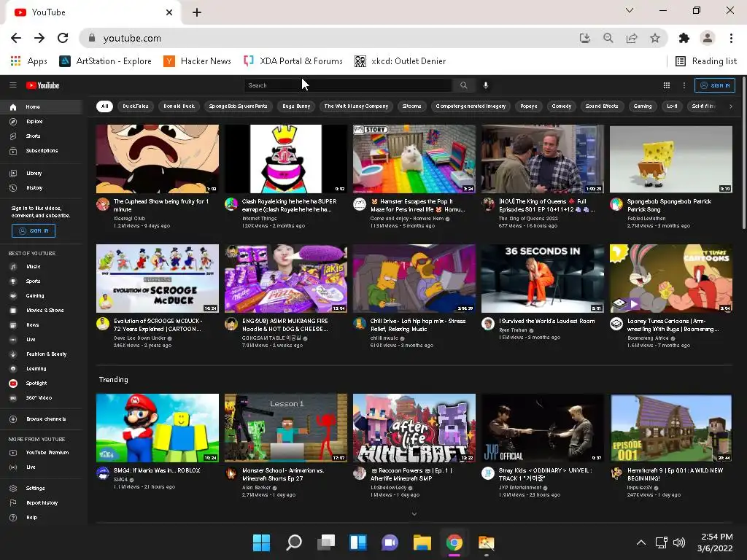Expand Trending section with down chevron
This screenshot has height=560, width=747.
click(414, 514)
